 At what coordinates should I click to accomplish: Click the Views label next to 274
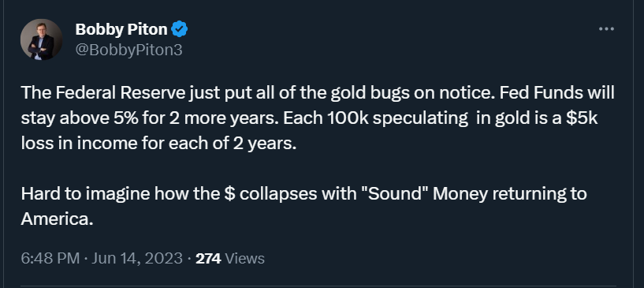pos(245,259)
